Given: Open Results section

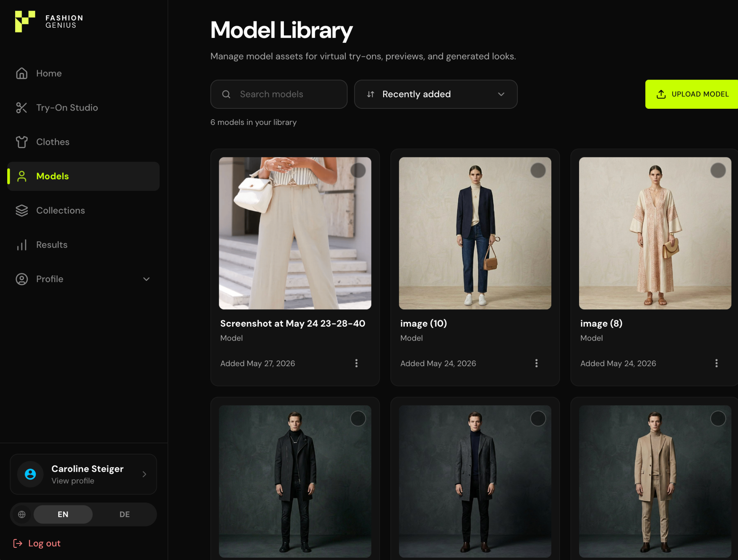Looking at the screenshot, I should click(83, 245).
